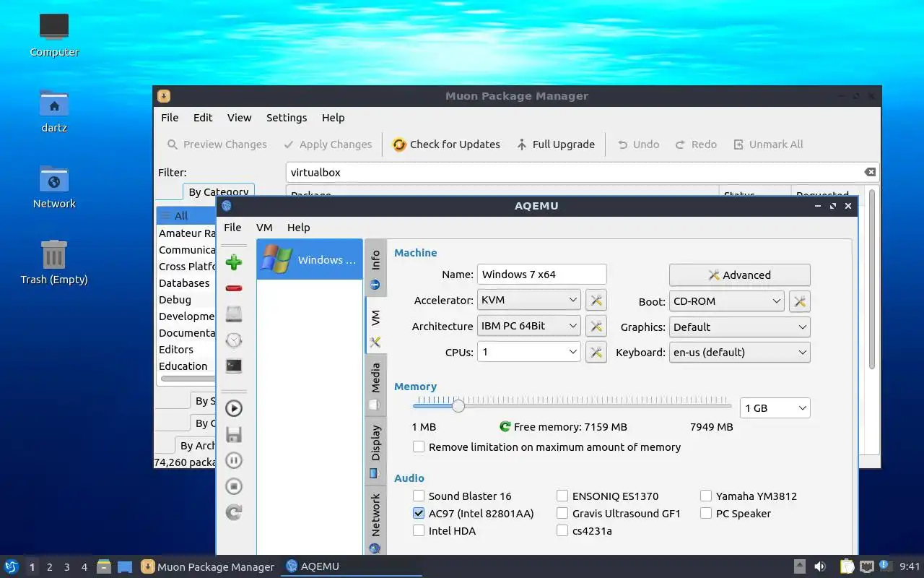
Task: Open the Accelerator KVM dropdown
Action: [x=528, y=300]
